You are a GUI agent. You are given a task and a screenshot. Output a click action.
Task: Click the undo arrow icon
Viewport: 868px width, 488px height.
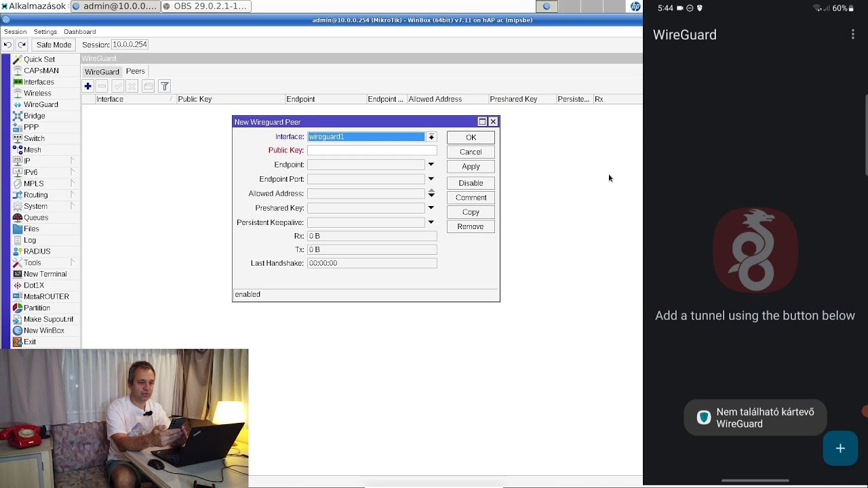coord(7,45)
